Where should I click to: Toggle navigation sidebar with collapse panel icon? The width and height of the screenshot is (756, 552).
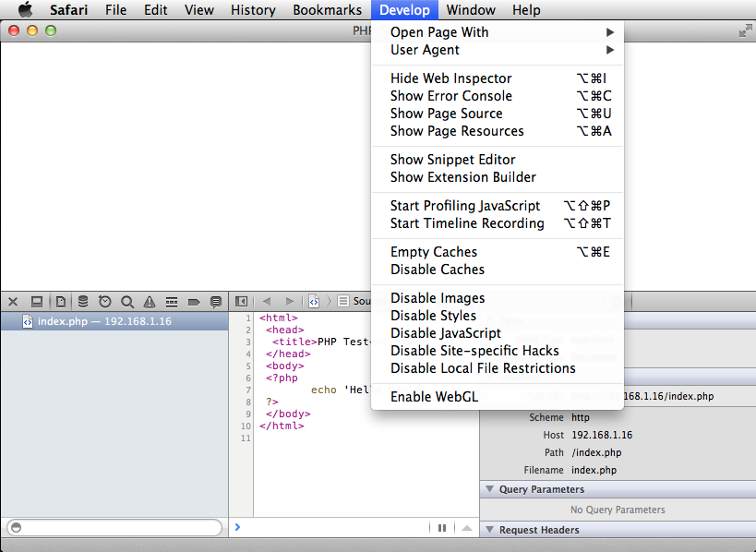point(241,302)
